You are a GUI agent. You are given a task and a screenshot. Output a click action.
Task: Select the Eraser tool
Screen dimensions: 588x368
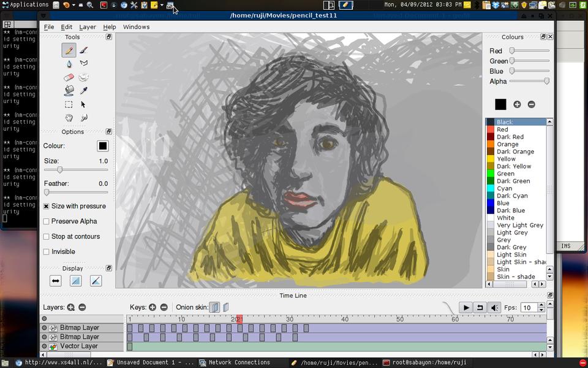click(69, 77)
